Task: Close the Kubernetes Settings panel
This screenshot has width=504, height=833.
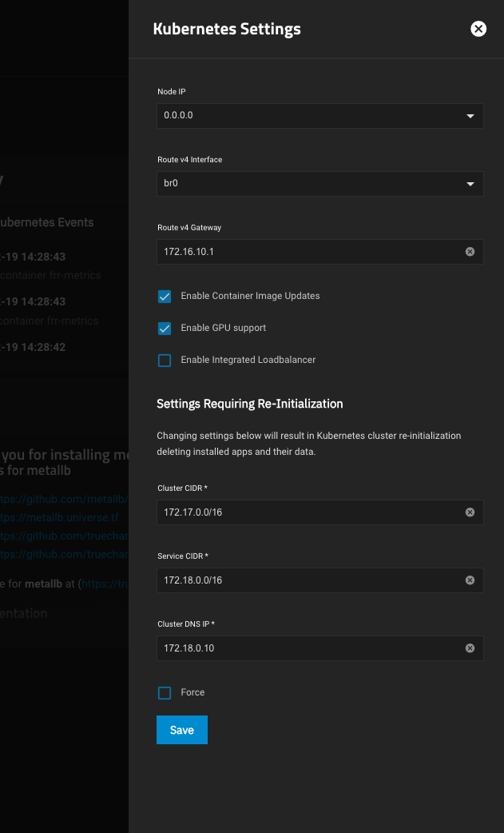Action: tap(478, 30)
